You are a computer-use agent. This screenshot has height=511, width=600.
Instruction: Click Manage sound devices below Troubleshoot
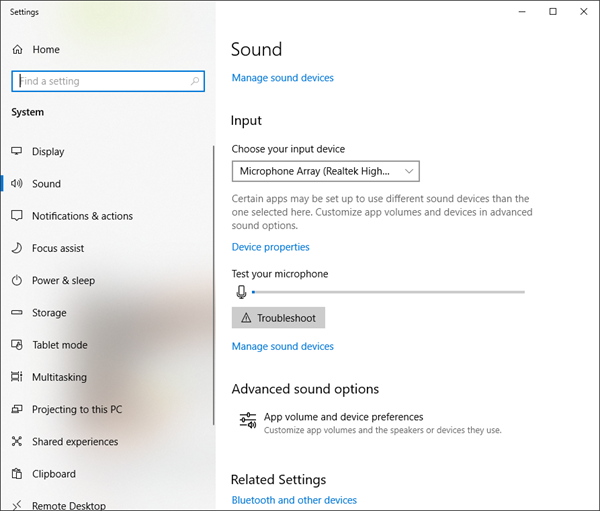pyautogui.click(x=282, y=346)
